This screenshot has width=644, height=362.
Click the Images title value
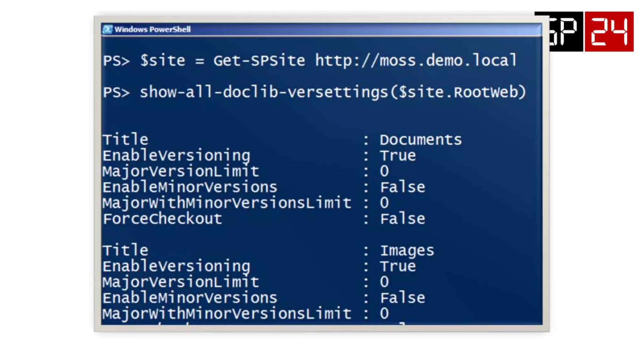pos(407,250)
